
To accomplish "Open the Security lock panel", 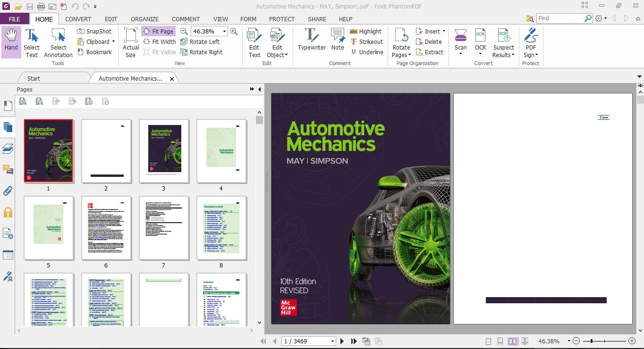I will tap(8, 212).
